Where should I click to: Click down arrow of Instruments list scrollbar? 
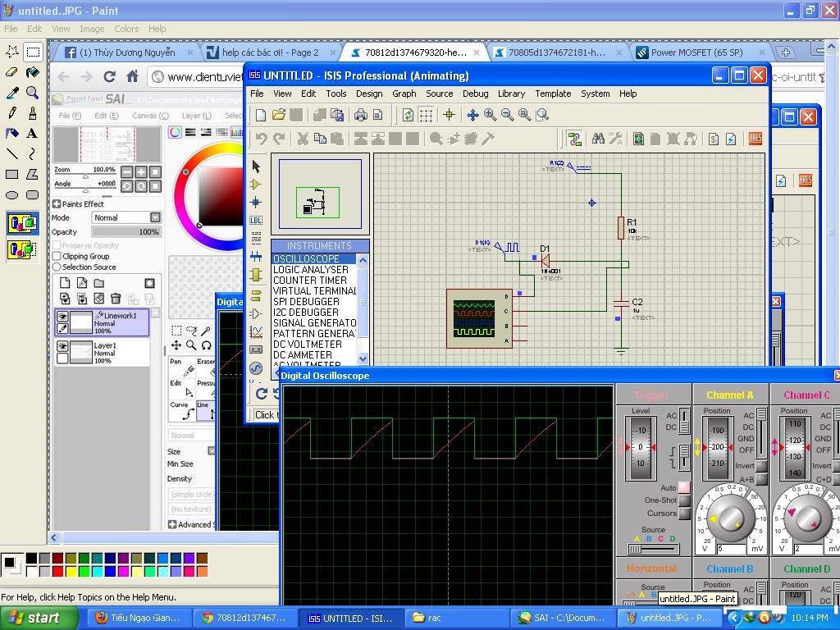point(363,359)
